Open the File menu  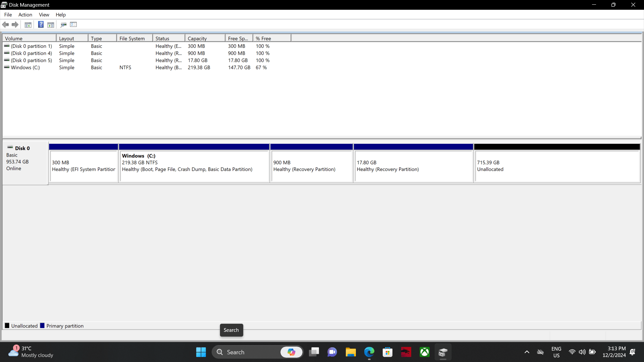point(8,14)
